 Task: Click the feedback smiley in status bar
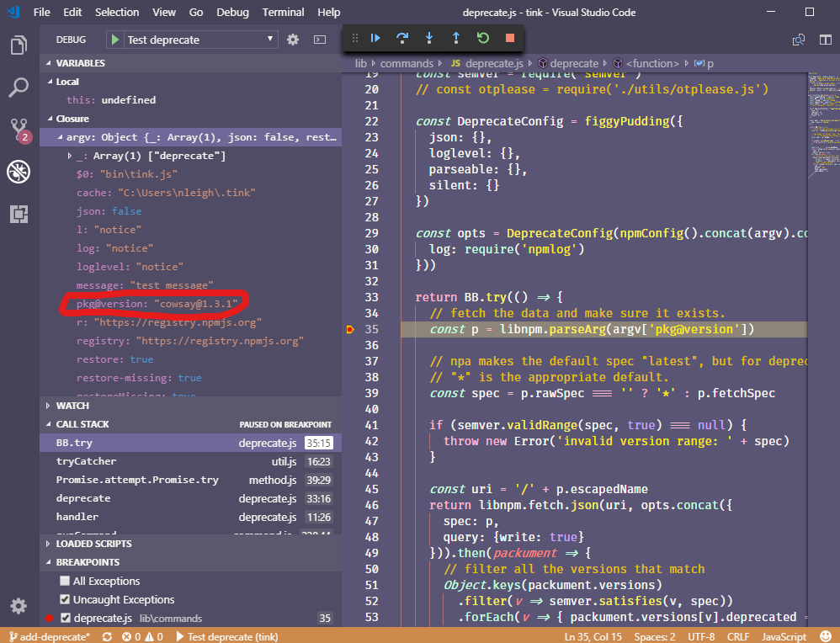point(826,636)
